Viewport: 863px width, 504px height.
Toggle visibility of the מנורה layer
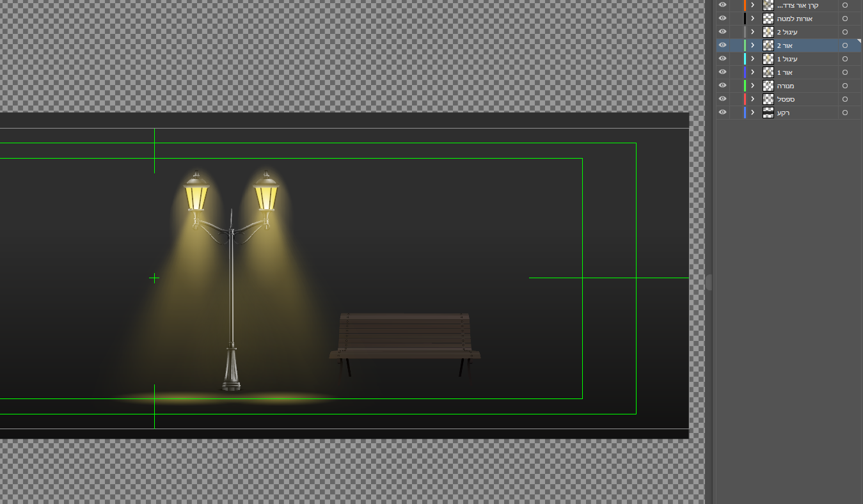coord(722,86)
